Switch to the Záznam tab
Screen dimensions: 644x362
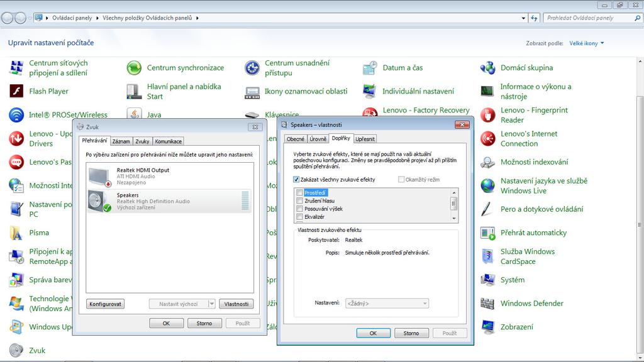pyautogui.click(x=121, y=141)
